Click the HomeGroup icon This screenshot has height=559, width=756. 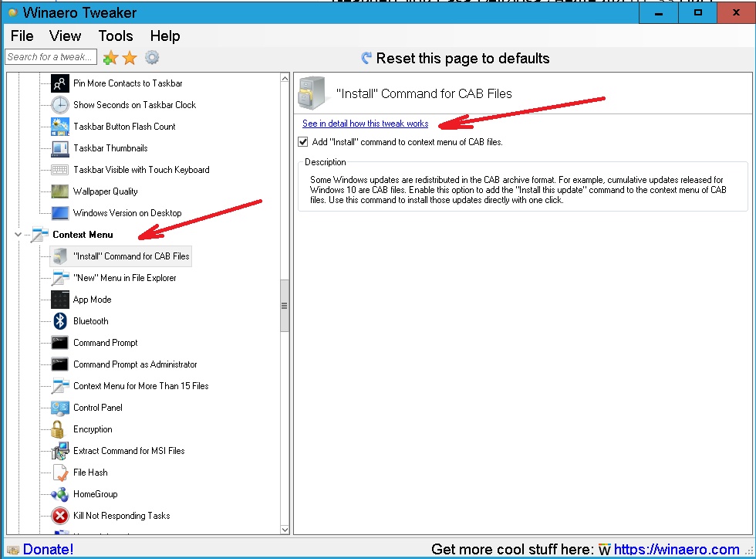click(x=60, y=494)
